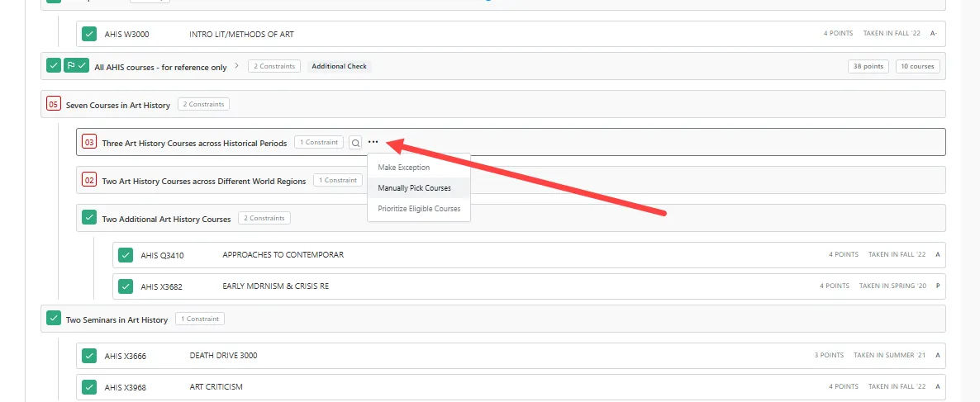
Task: Click course code AHIS X3682
Action: (161, 286)
